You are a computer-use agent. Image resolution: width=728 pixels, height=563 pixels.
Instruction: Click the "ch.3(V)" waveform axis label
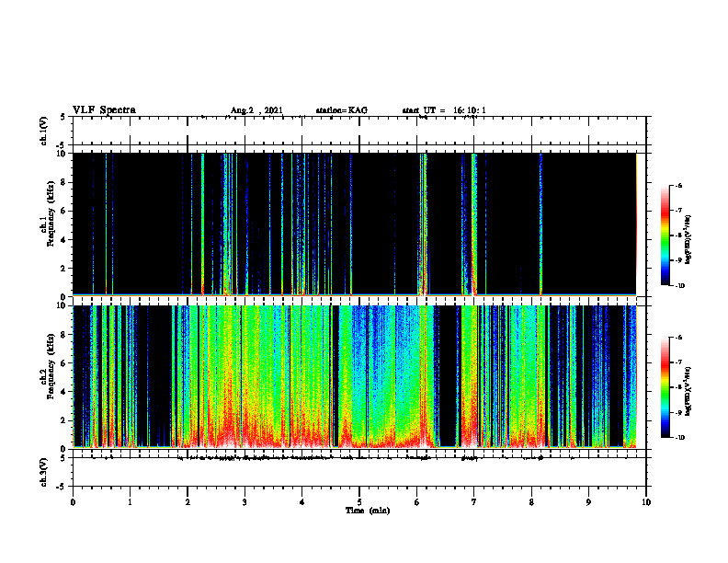pyautogui.click(x=43, y=473)
